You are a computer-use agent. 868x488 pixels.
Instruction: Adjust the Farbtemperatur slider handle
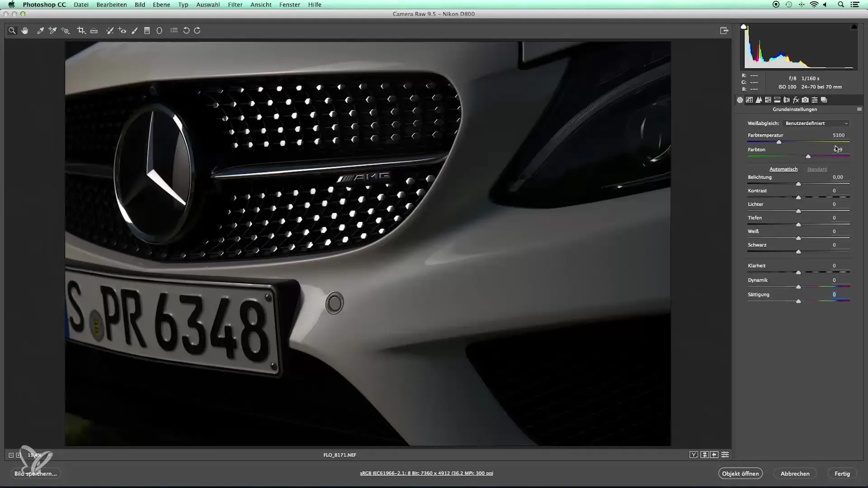pyautogui.click(x=779, y=142)
